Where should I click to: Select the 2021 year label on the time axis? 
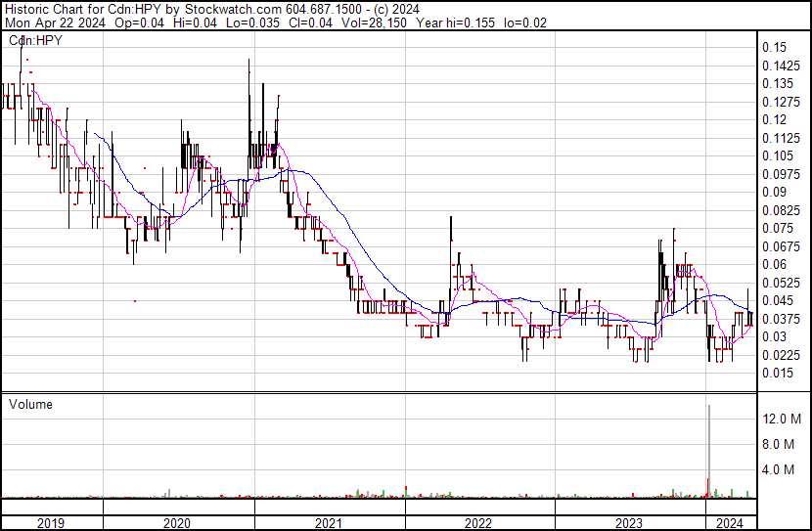coord(330,523)
